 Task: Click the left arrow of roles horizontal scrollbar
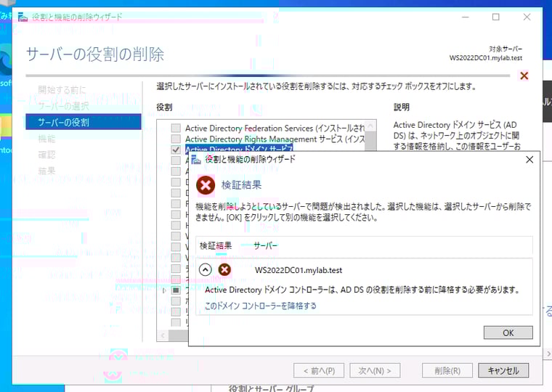click(x=163, y=335)
